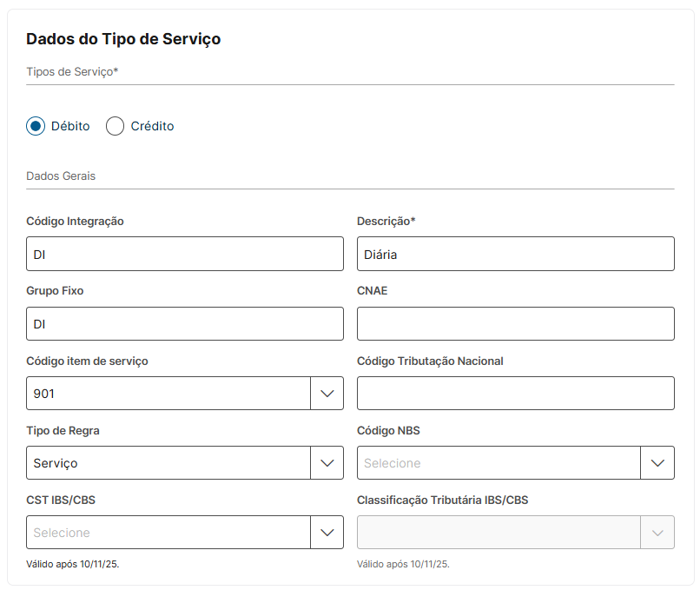Expand the Tipo de Regra dropdown arrow
This screenshot has height=590, width=700.
point(327,463)
